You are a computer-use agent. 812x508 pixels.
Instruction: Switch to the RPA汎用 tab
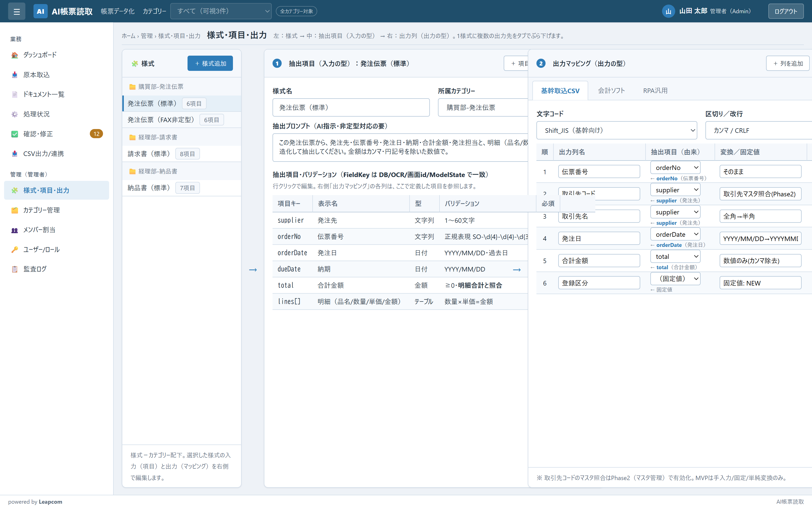[x=655, y=91]
